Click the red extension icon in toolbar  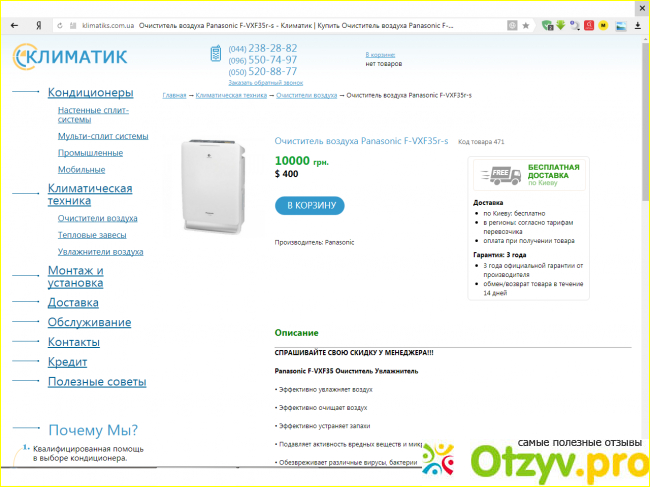(x=589, y=26)
